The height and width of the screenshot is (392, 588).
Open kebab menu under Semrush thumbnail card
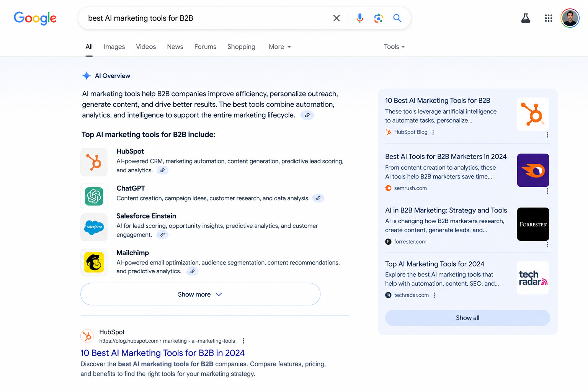click(x=547, y=191)
